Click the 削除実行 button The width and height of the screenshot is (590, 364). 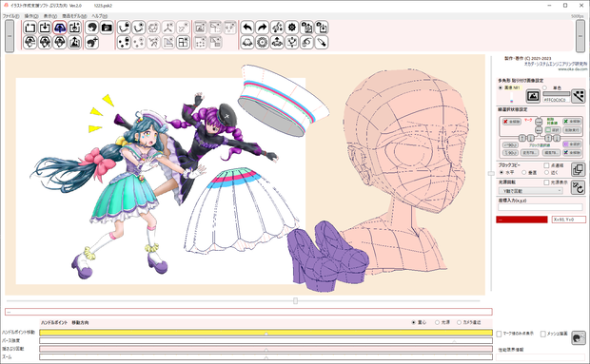click(572, 130)
